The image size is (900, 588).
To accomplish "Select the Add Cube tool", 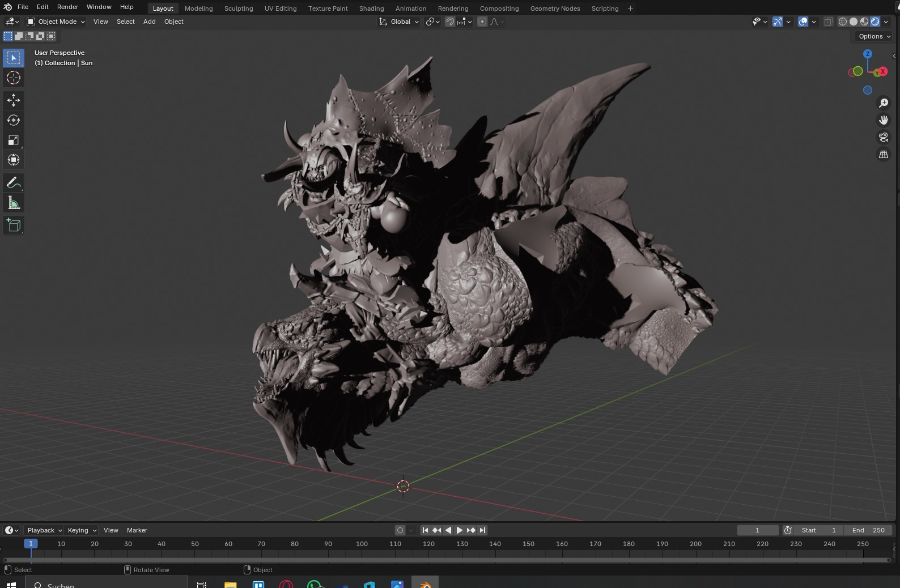I will pyautogui.click(x=14, y=225).
